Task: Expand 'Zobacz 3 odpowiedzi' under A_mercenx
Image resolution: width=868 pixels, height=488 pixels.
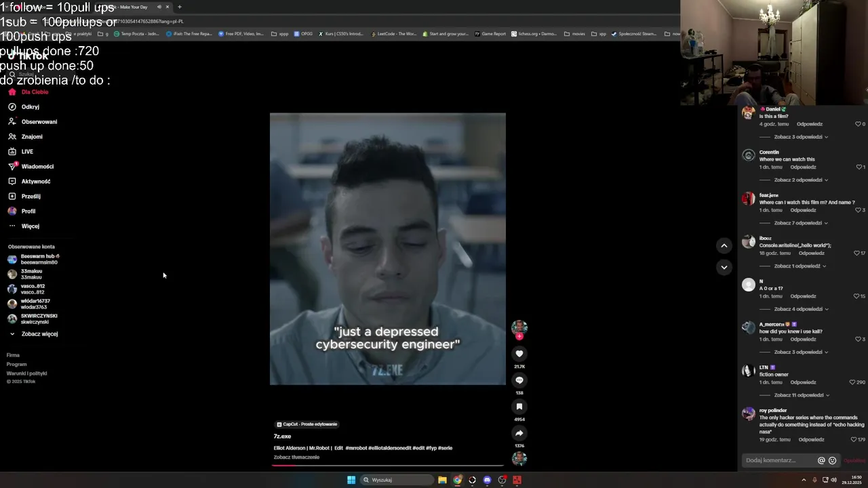Action: point(802,352)
